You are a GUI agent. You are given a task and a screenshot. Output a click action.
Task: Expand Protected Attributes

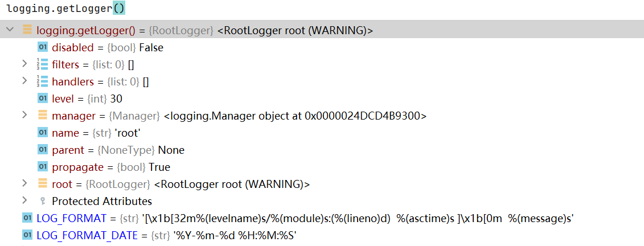(x=24, y=201)
